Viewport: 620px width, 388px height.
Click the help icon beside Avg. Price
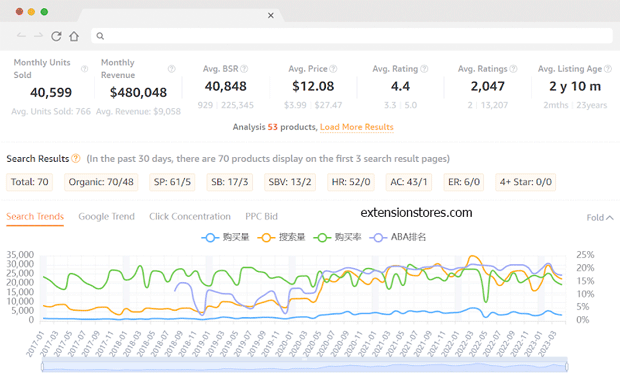pos(333,69)
